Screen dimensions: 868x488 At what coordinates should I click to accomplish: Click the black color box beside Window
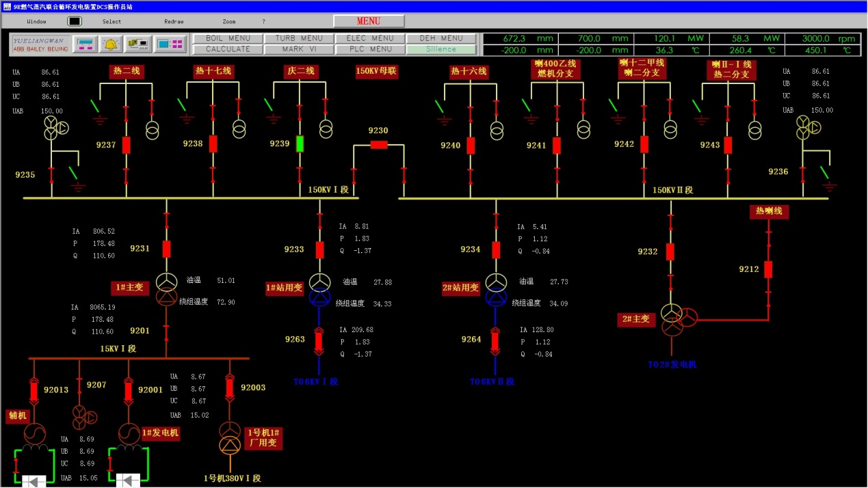coord(74,21)
